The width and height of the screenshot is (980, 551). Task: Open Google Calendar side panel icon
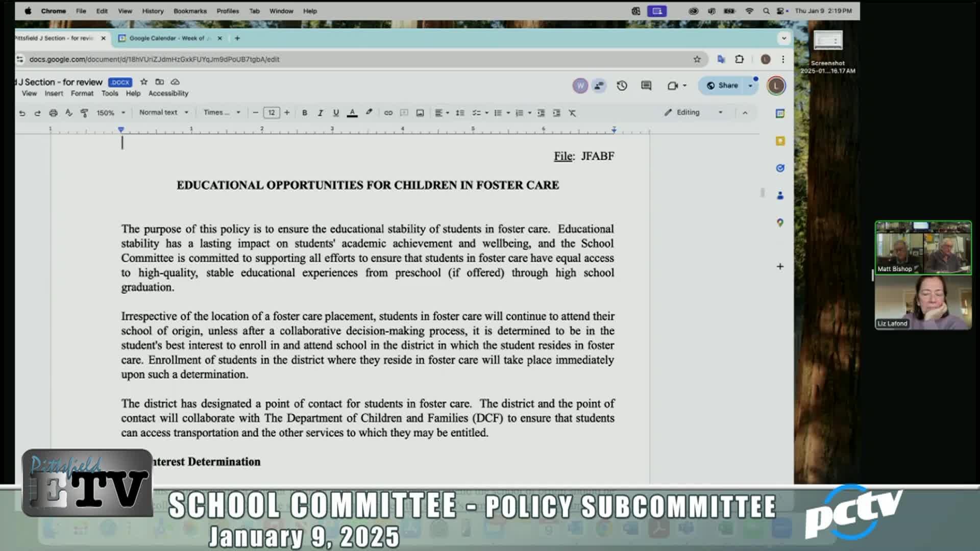(780, 114)
